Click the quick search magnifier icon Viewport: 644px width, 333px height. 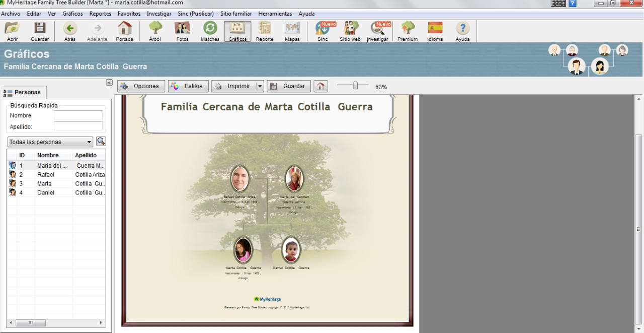[x=101, y=142]
